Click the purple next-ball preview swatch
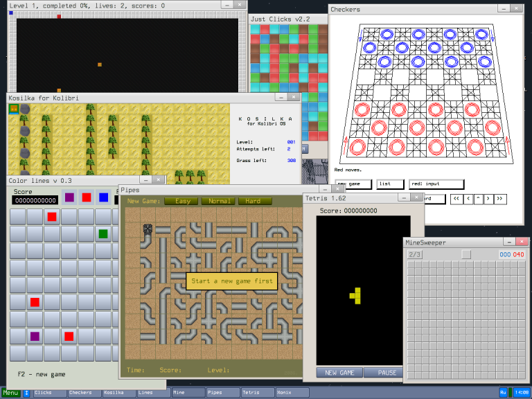This screenshot has height=399, width=532. pos(69,197)
